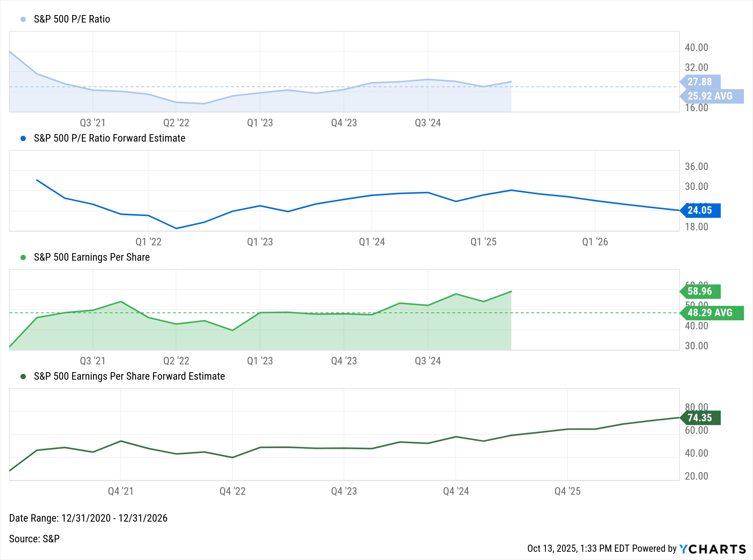Click the Q1 '26 tick on forward P/E chart
753x560 pixels.
[x=595, y=242]
